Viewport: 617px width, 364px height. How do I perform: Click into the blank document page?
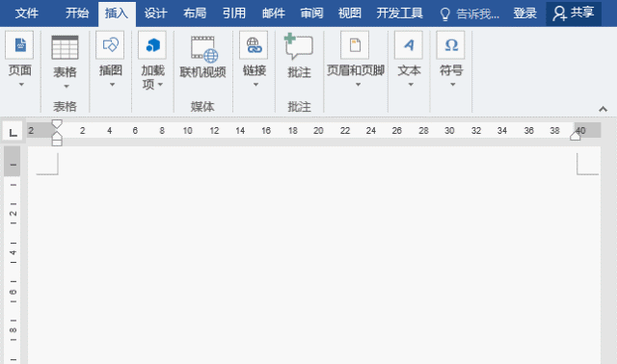[x=314, y=255]
